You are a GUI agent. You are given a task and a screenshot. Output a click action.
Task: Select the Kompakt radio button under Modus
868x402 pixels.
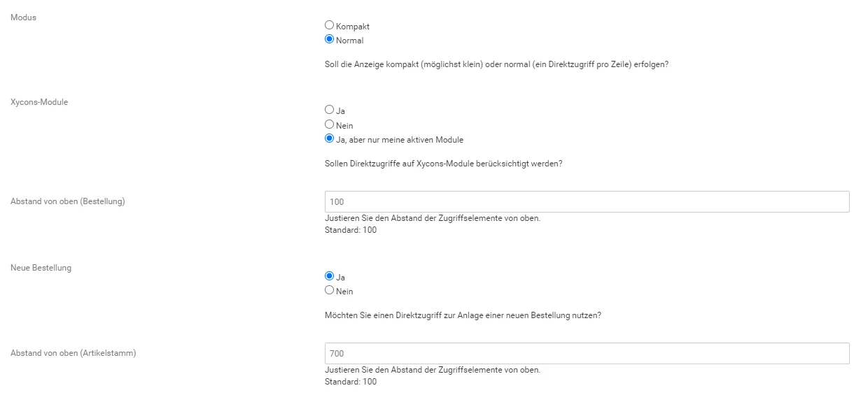330,25
